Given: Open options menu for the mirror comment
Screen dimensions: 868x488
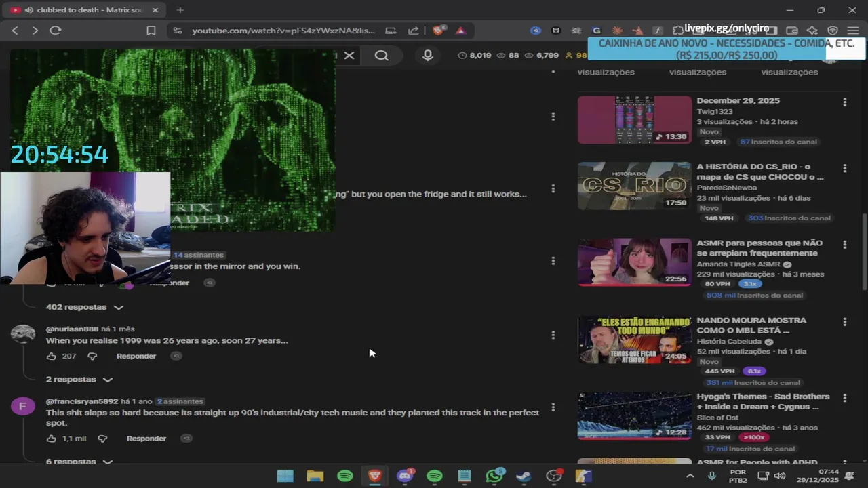Looking at the screenshot, I should 553,261.
